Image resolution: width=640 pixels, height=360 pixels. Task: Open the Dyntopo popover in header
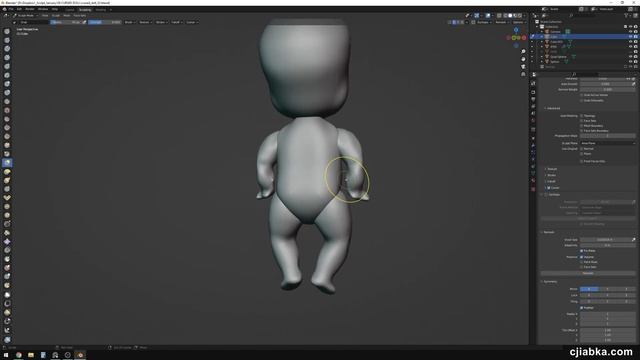pos(483,22)
